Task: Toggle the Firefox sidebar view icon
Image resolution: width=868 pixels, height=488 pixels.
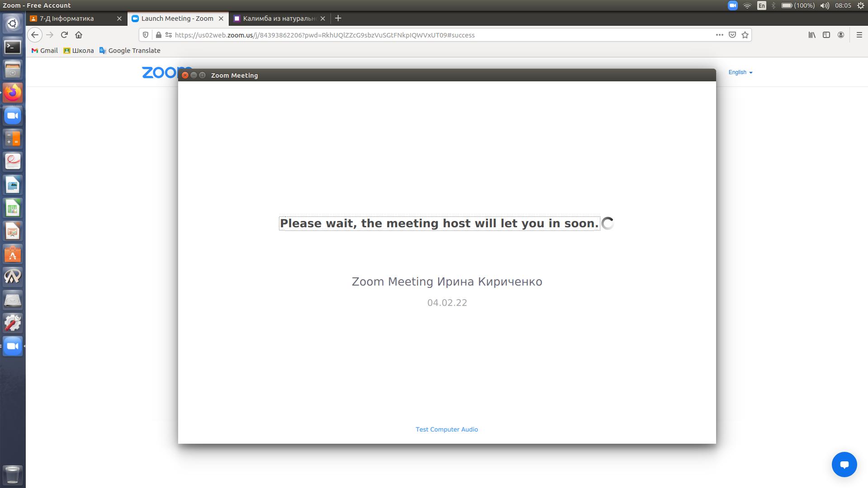Action: [x=826, y=35]
